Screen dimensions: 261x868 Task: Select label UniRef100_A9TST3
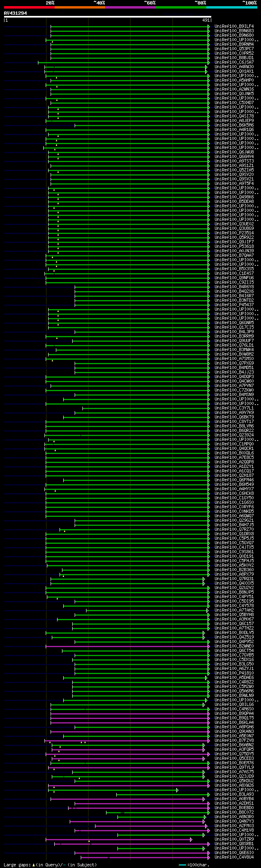[x=234, y=161]
